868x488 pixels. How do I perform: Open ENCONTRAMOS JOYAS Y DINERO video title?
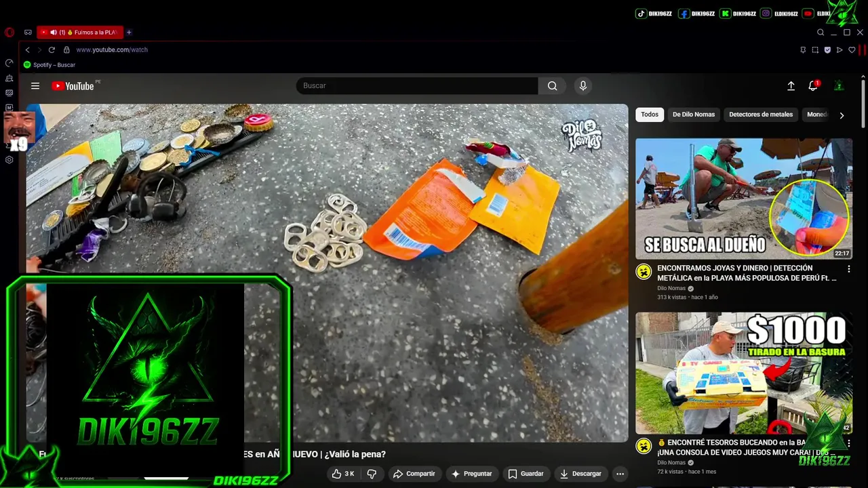click(747, 273)
